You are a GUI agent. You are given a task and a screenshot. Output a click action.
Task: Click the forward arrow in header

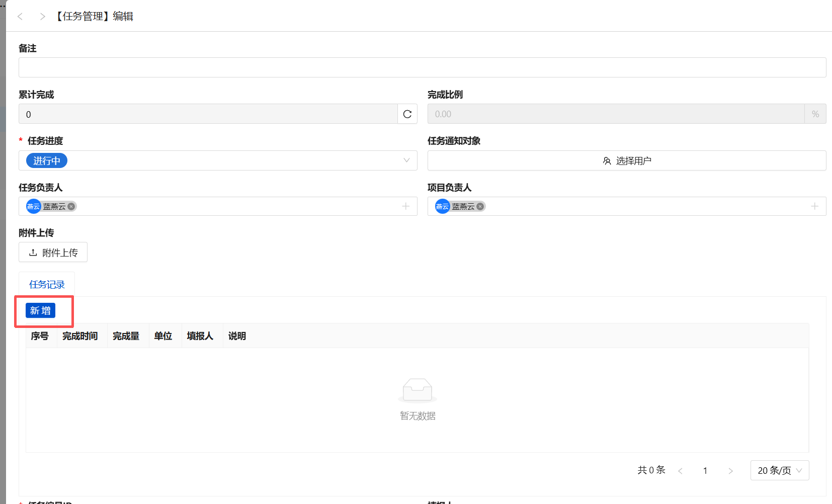coord(43,17)
